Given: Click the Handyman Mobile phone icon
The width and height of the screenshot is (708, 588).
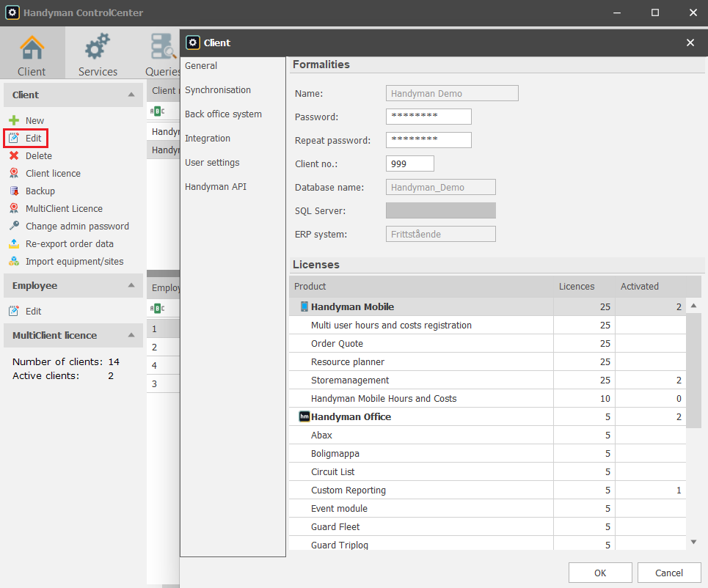Looking at the screenshot, I should [304, 307].
